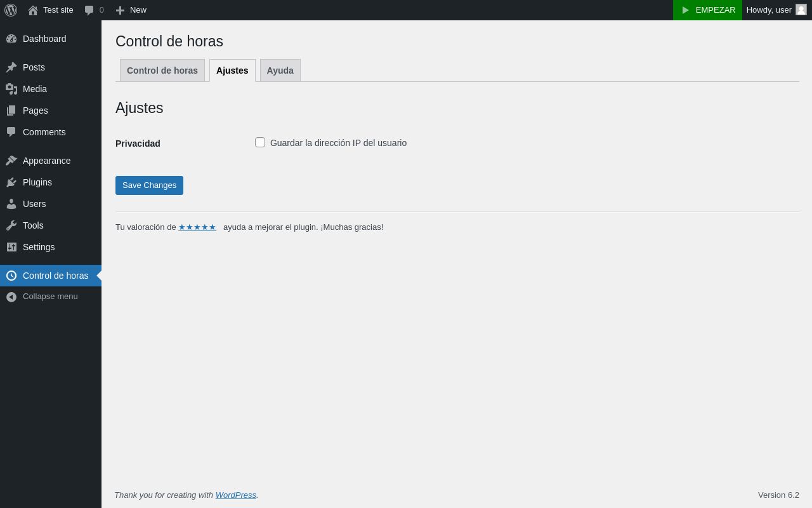Open Dashboard menu item
Image resolution: width=812 pixels, height=508 pixels.
click(x=51, y=39)
